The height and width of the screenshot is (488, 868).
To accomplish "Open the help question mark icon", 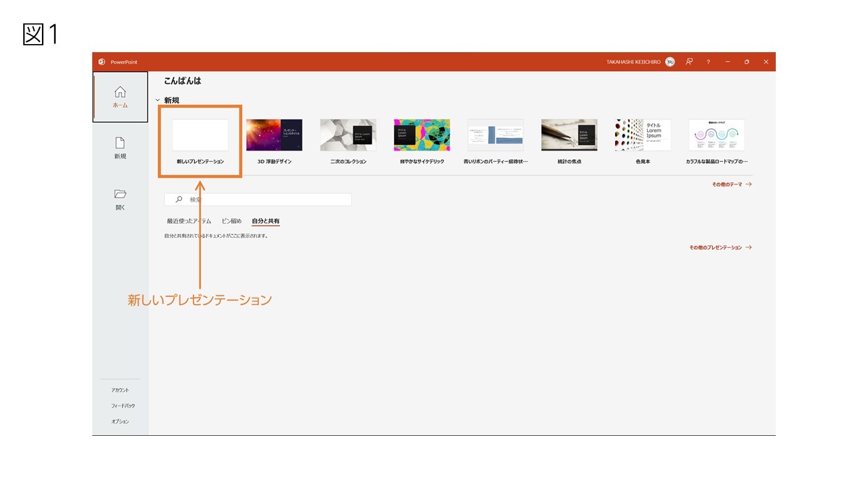I will pyautogui.click(x=709, y=62).
